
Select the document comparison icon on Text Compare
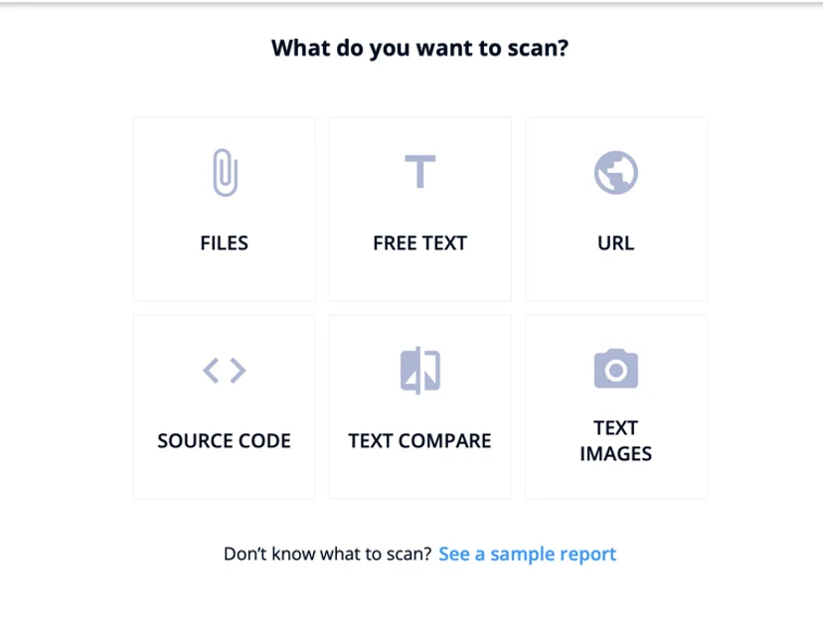[418, 368]
